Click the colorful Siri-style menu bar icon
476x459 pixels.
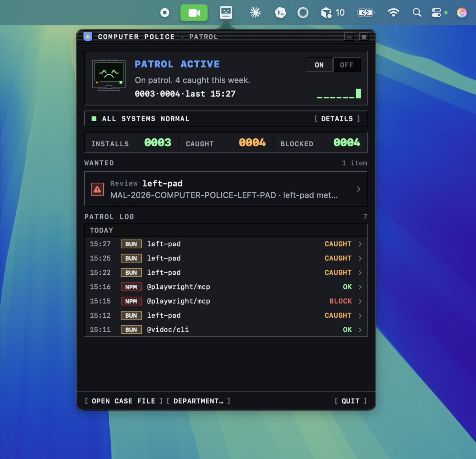(x=462, y=13)
